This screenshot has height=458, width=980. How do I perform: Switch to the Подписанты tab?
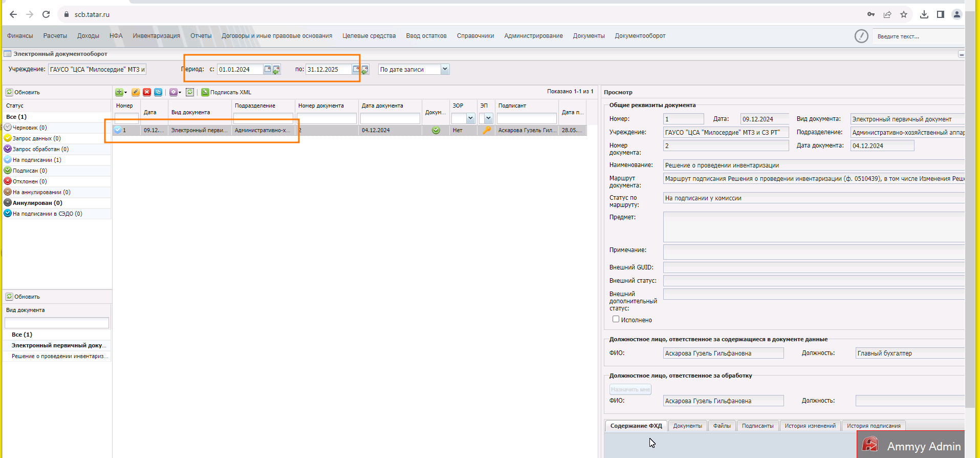[758, 426]
